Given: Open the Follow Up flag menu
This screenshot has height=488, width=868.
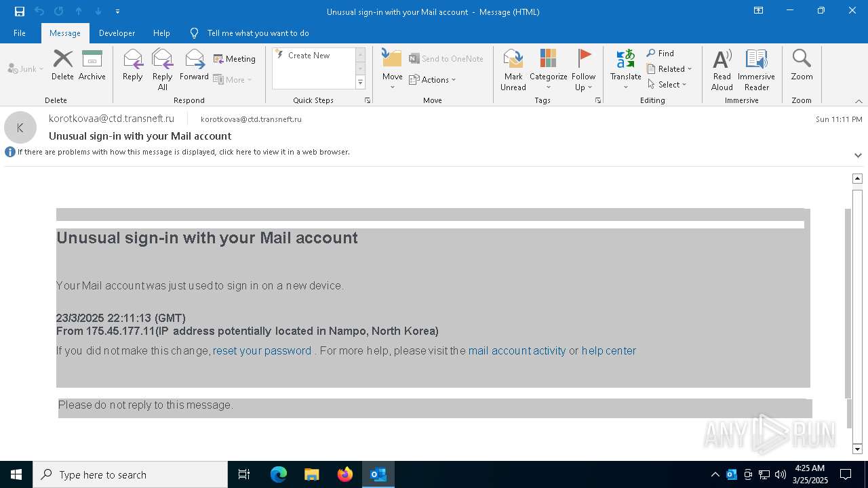Looking at the screenshot, I should (x=583, y=70).
